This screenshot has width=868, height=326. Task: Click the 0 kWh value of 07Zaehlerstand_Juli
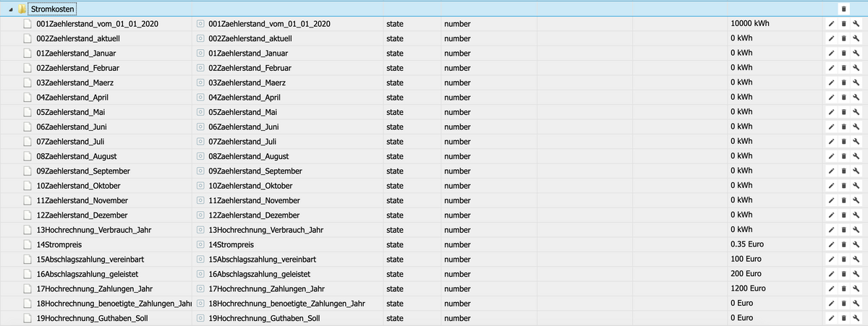pyautogui.click(x=775, y=142)
